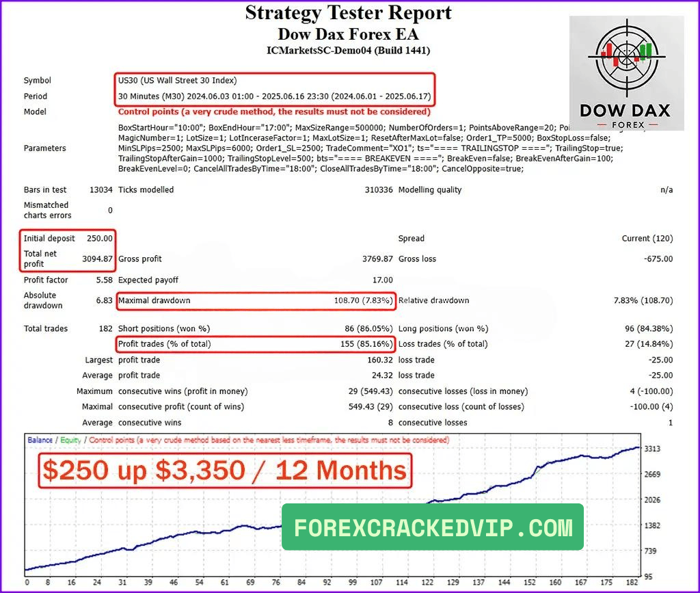700x593 pixels.
Task: Click the "Model" row label
Action: click(x=35, y=111)
